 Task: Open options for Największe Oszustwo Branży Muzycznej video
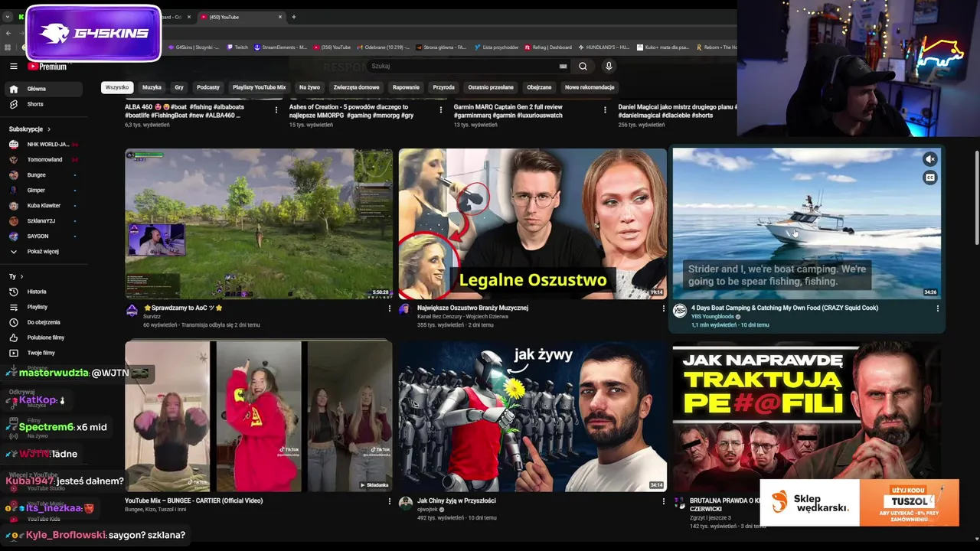coord(664,308)
